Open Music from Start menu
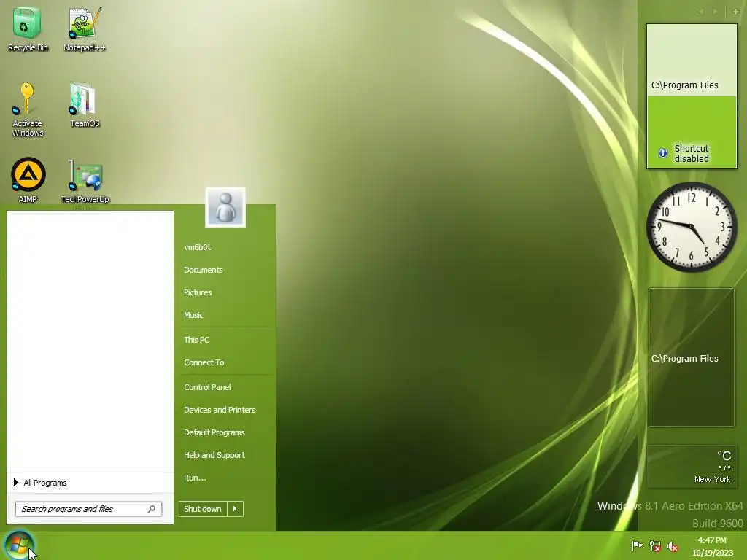The height and width of the screenshot is (560, 747). (193, 315)
